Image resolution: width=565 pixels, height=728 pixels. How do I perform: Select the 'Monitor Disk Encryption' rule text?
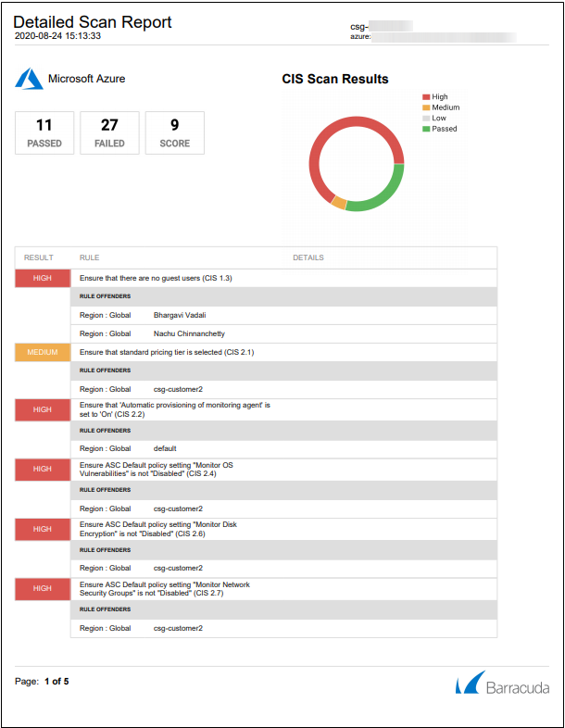click(157, 529)
